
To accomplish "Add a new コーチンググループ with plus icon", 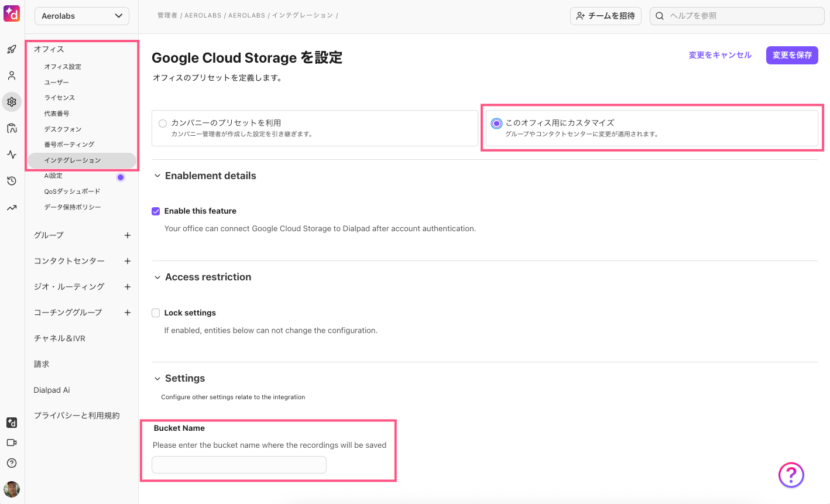I will pos(128,313).
